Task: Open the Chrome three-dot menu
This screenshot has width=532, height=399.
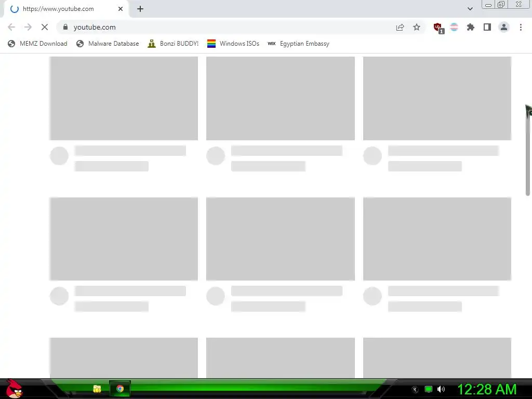Action: point(521,27)
